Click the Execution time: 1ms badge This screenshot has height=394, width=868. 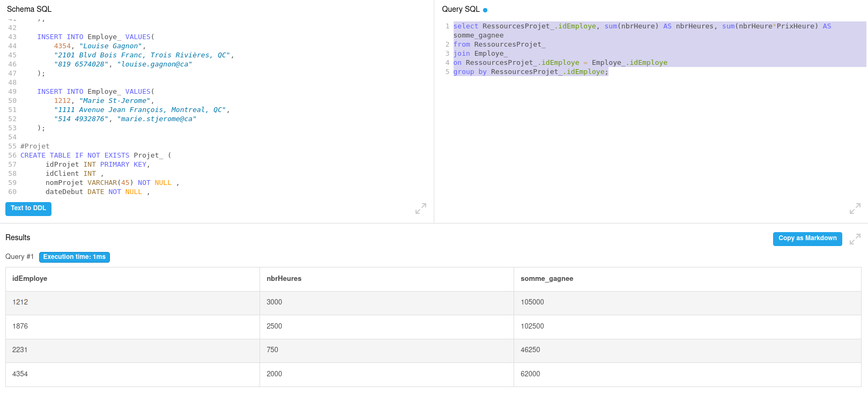pos(75,257)
